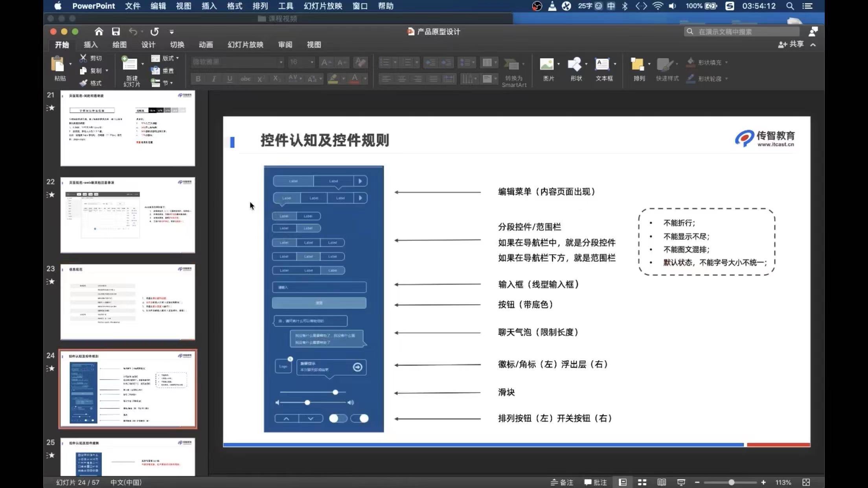Click the 批注 comments button

(x=596, y=482)
